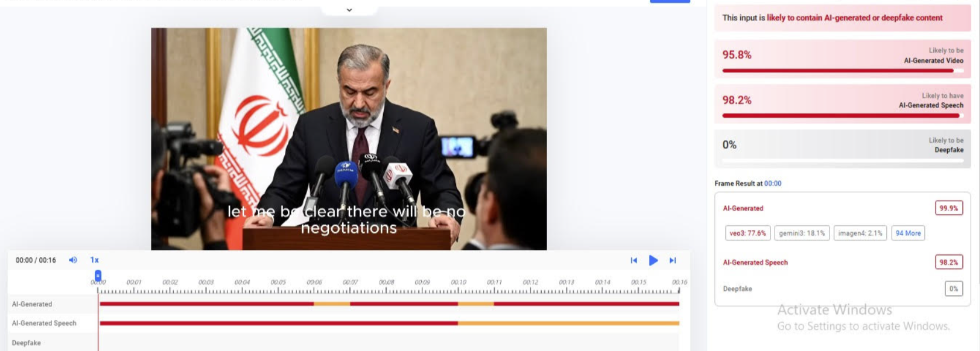980x351 pixels.
Task: Select the gemini3: 18.1% tag
Action: coord(802,233)
